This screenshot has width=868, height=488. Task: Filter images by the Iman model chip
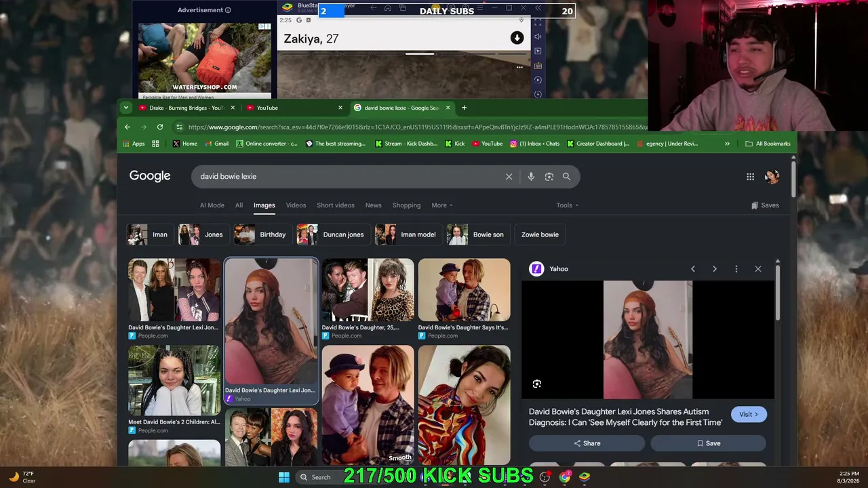tap(408, 235)
